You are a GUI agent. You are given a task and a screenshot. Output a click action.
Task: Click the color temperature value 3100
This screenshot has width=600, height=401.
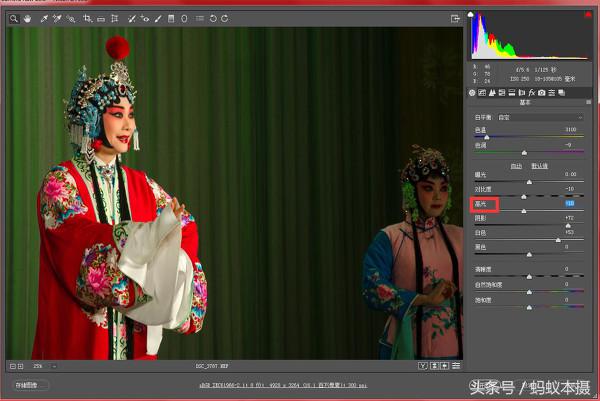pyautogui.click(x=571, y=130)
